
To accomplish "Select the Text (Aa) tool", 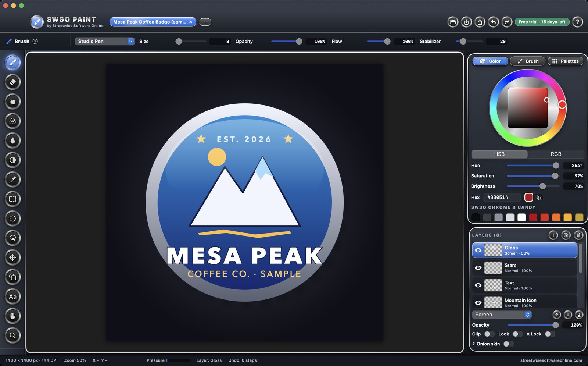I will pyautogui.click(x=12, y=296).
